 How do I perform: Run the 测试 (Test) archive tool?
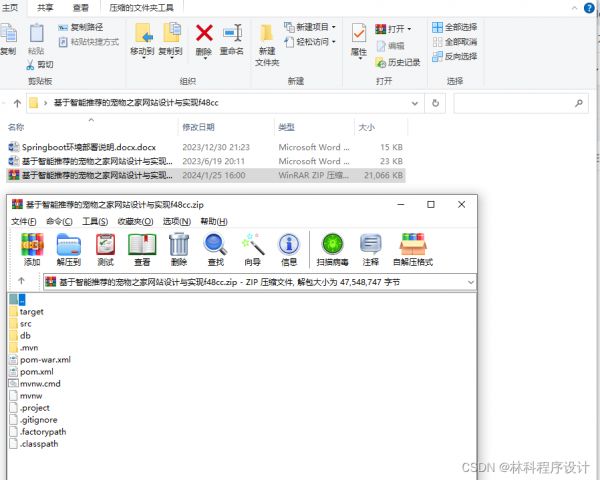click(105, 245)
